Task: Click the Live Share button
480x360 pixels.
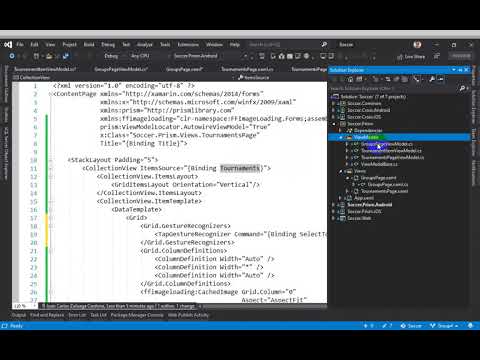Action: 411,57
